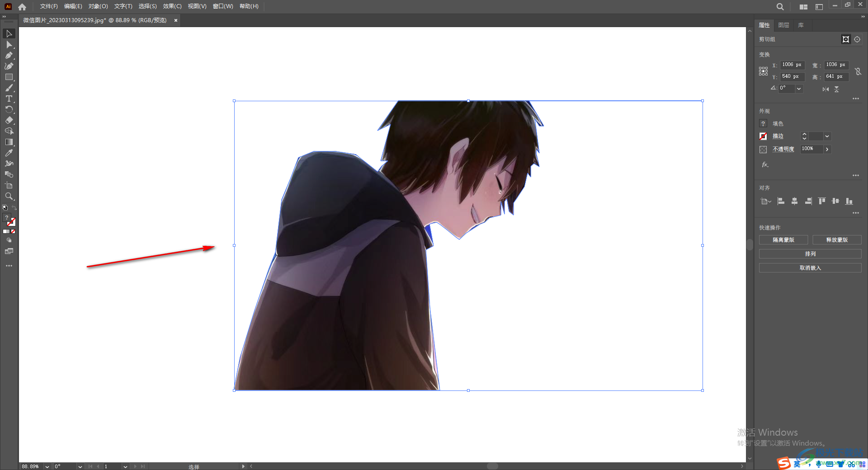The width and height of the screenshot is (868, 470).
Task: Flip horizontally in Transform section
Action: click(826, 89)
